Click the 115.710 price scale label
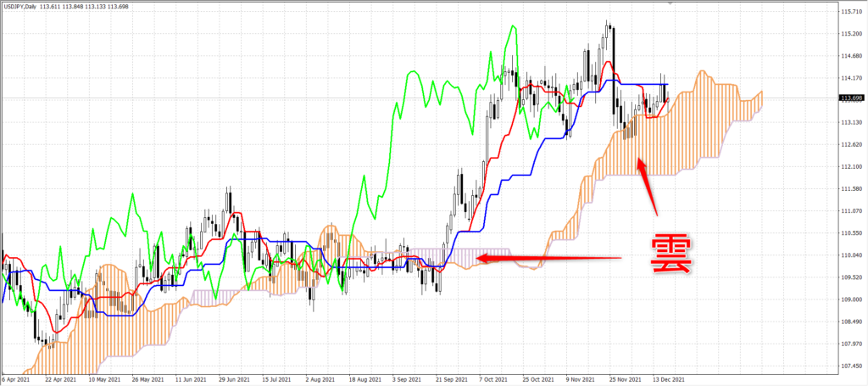The image size is (868, 386). (x=851, y=11)
